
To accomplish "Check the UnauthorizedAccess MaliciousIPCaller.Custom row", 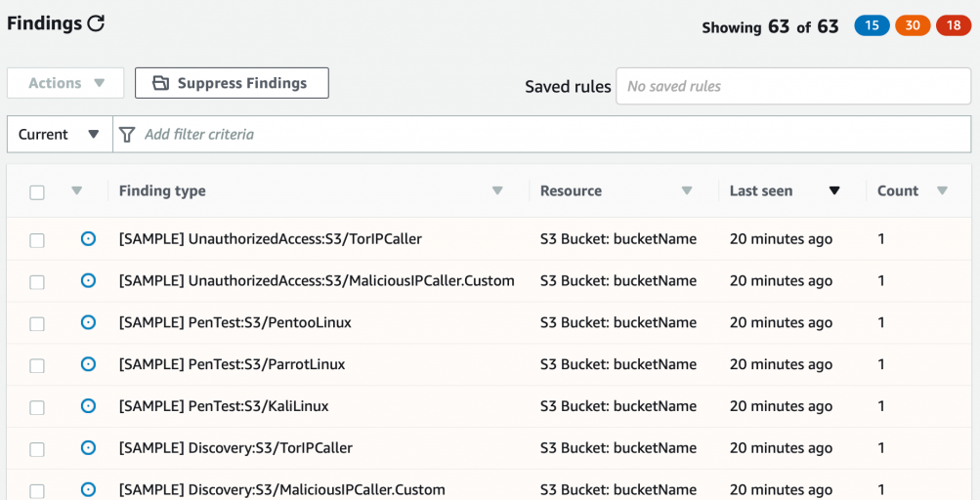I will (x=37, y=282).
